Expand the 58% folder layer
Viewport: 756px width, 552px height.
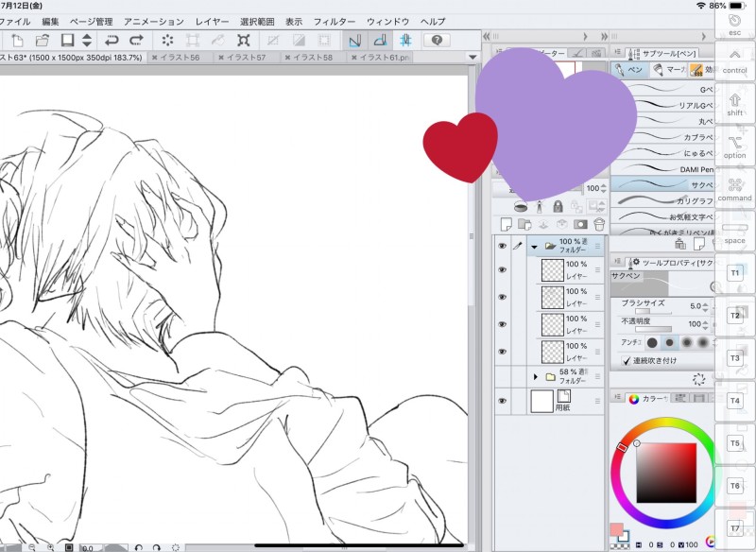[x=536, y=376]
